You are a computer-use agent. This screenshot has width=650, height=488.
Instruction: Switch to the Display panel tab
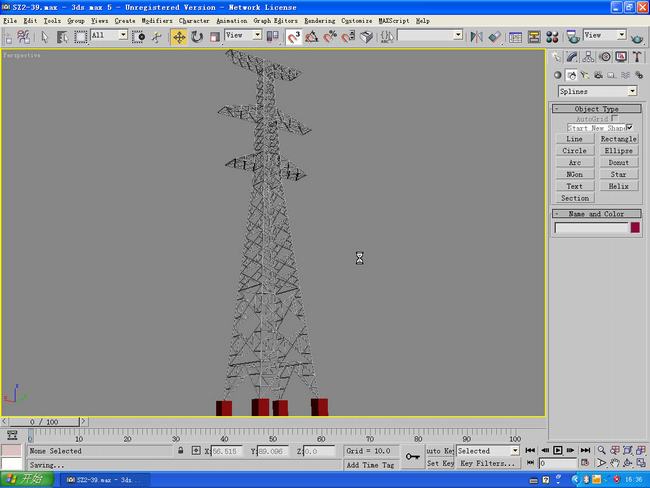coord(621,57)
